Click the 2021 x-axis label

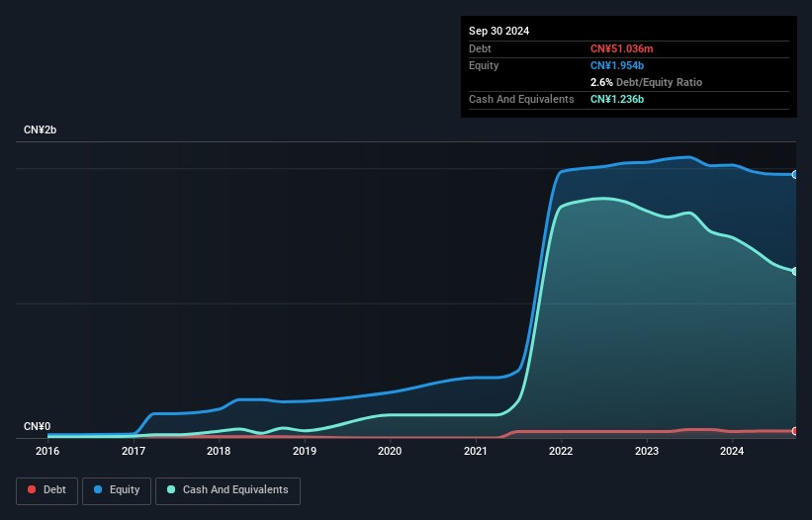[x=476, y=451]
